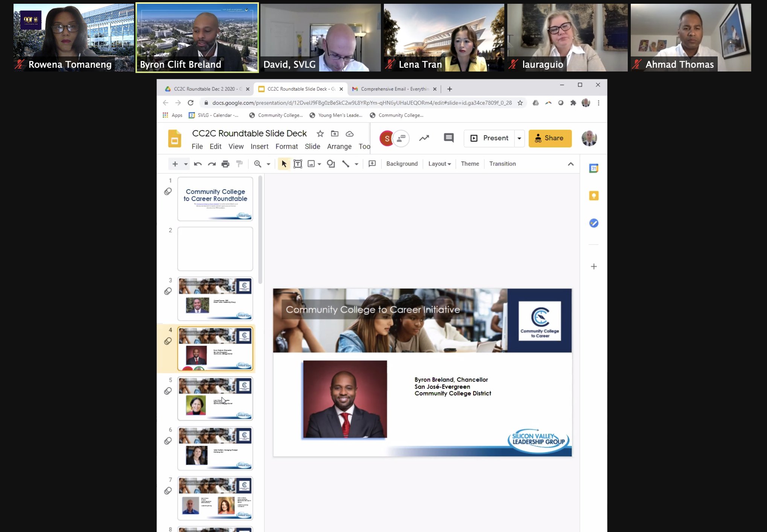Viewport: 767px width, 532px height.
Task: Open Google Keep sidebar icon
Action: pos(594,196)
